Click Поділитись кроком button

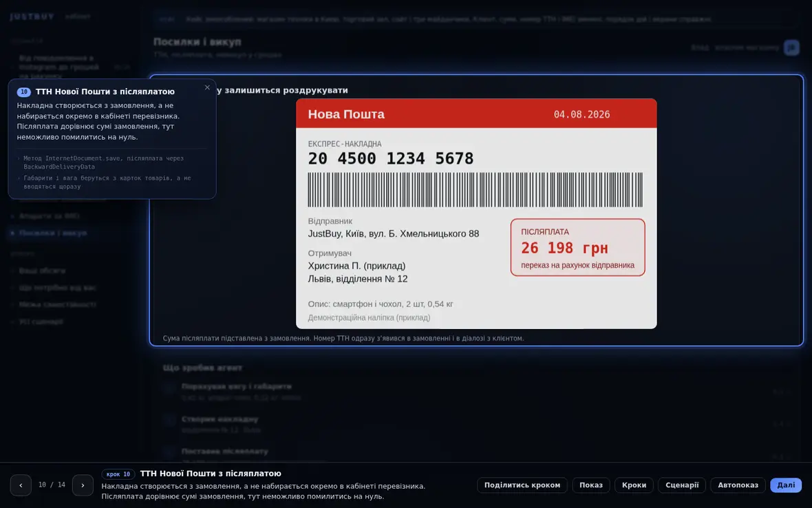point(522,485)
